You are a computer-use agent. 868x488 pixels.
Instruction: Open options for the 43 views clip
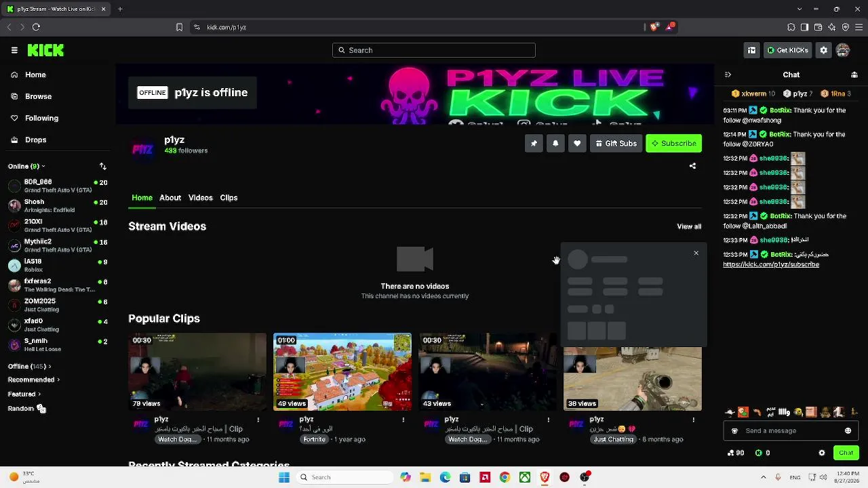click(x=548, y=420)
